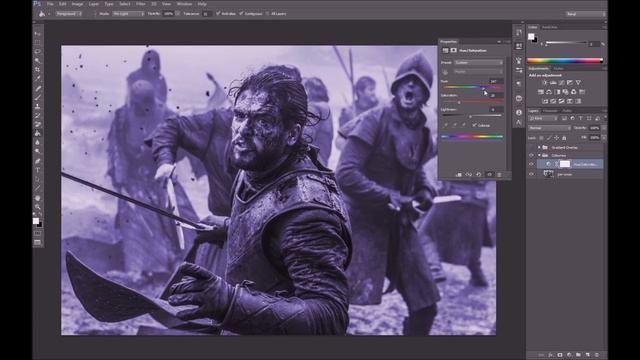Viewport: 640px width, 360px height.
Task: Click the Hue value input field
Action: tap(496, 81)
